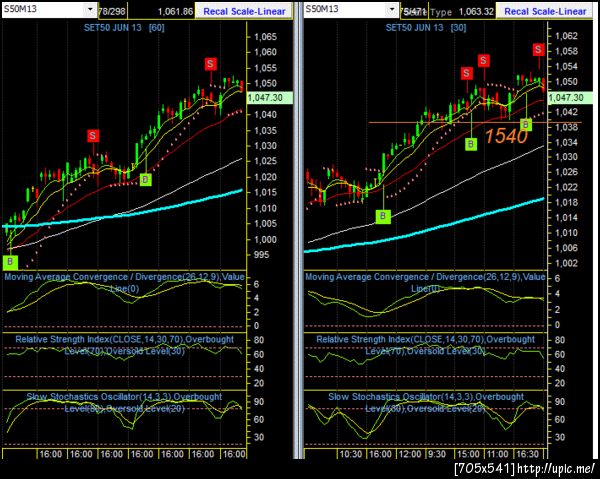Click the 16:30 time label on [30] chart
The width and height of the screenshot is (600, 479).
pyautogui.click(x=527, y=454)
